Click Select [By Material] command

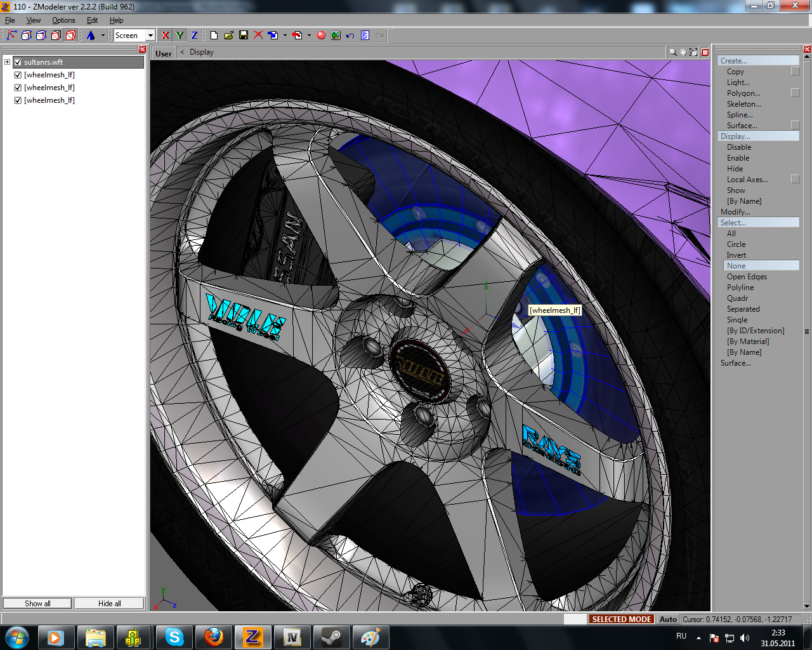coord(748,342)
